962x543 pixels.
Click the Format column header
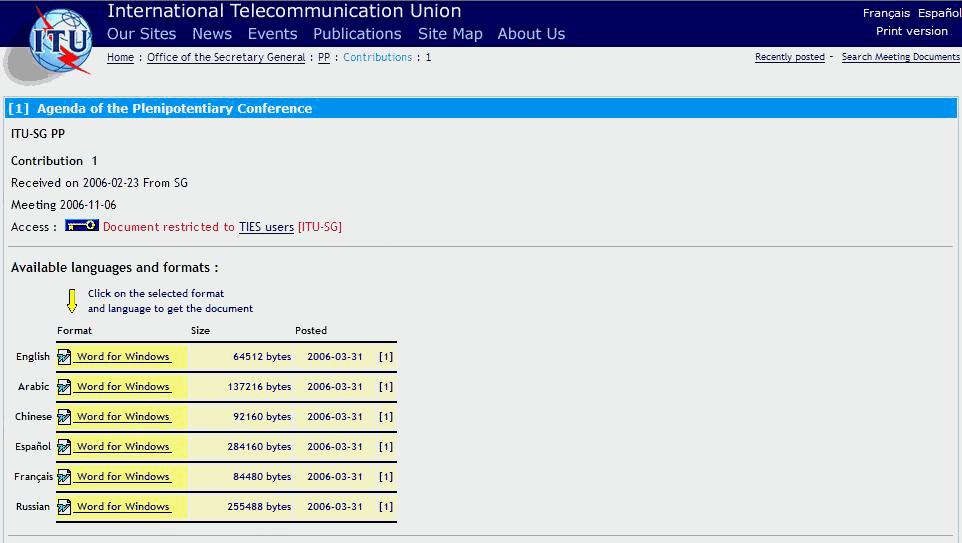74,330
